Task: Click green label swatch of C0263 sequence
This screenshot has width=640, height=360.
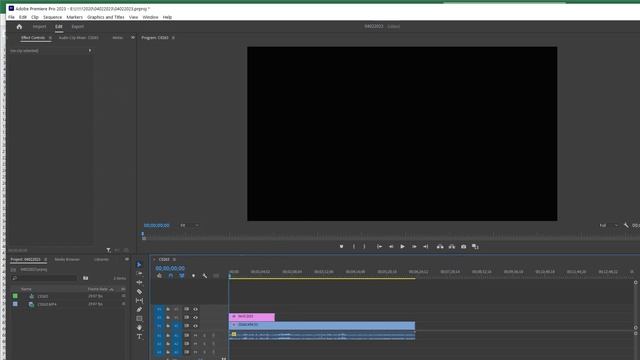Action: 15,296
